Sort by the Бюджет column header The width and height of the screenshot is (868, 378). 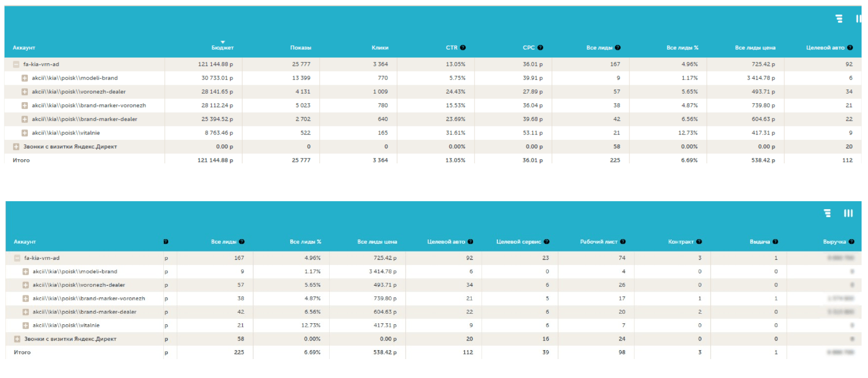pos(222,48)
